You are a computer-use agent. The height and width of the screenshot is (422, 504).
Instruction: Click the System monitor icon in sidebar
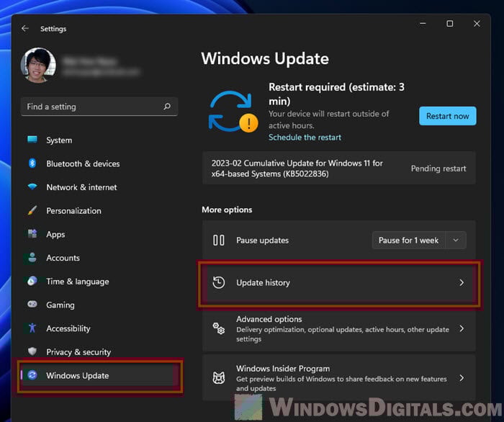[32, 140]
